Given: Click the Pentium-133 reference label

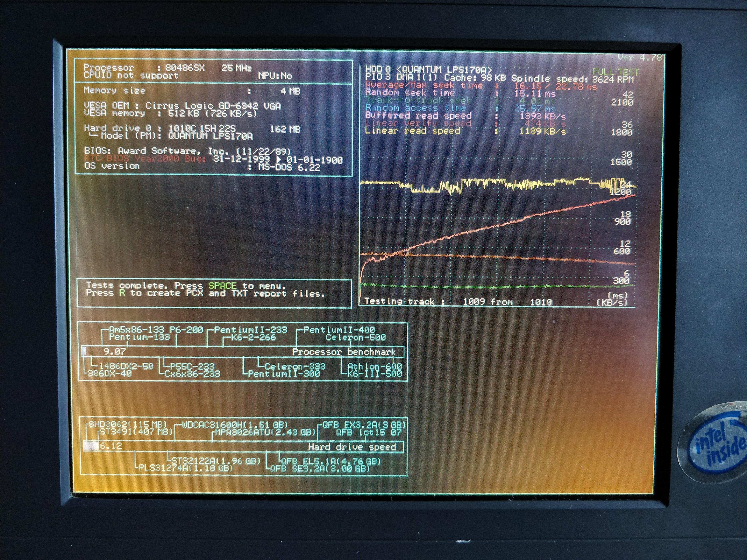Looking at the screenshot, I should click(x=139, y=337).
